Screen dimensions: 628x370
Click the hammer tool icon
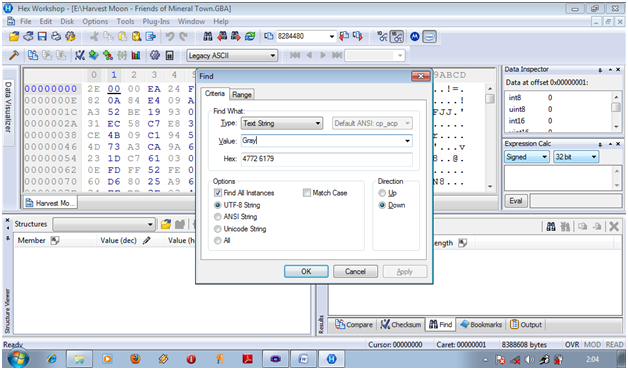(14, 55)
